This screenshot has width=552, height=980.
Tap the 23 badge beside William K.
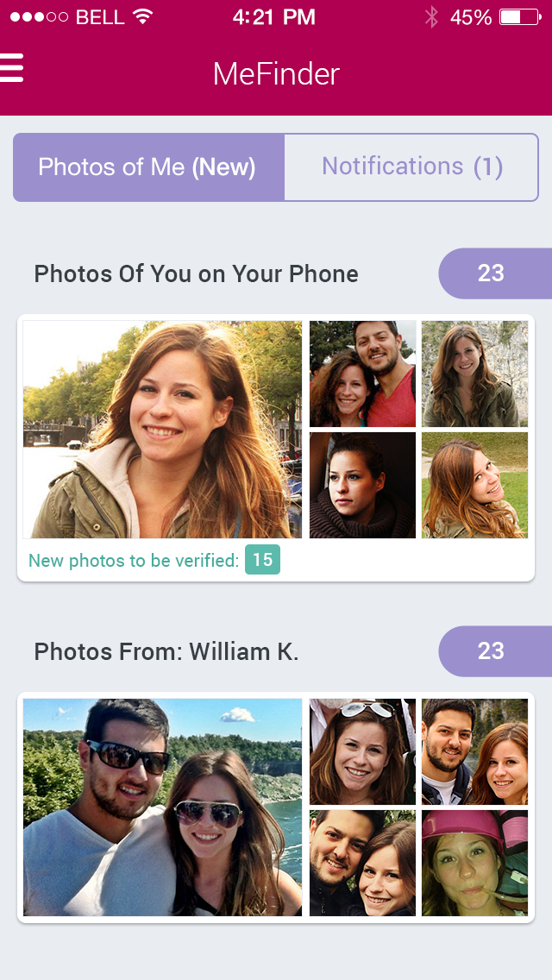pyautogui.click(x=492, y=651)
